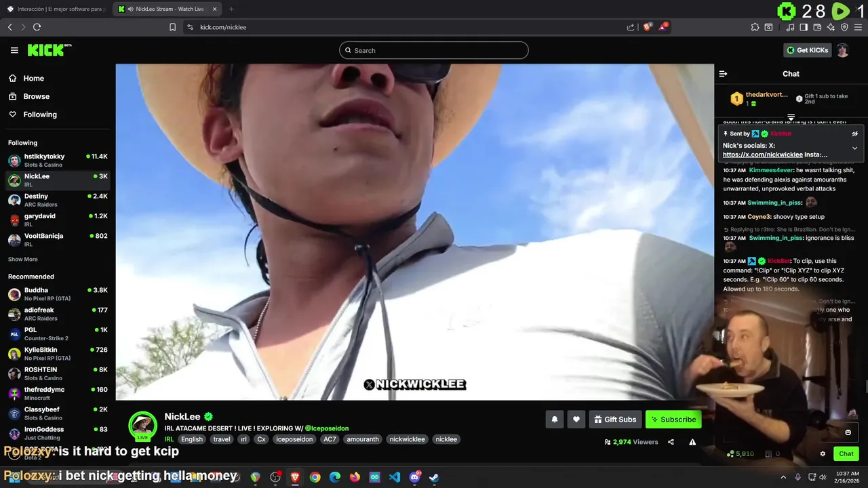Open adiofreak recommended channel
The height and width of the screenshot is (488, 868).
(58, 313)
